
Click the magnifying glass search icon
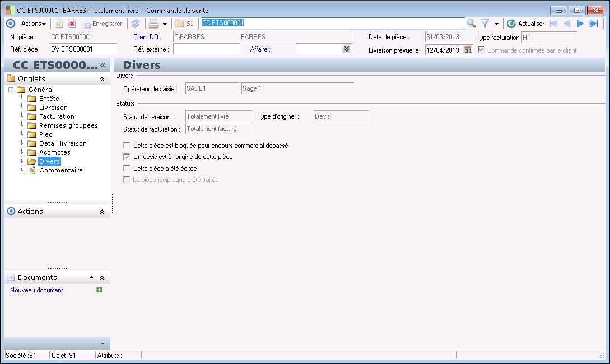click(x=472, y=24)
